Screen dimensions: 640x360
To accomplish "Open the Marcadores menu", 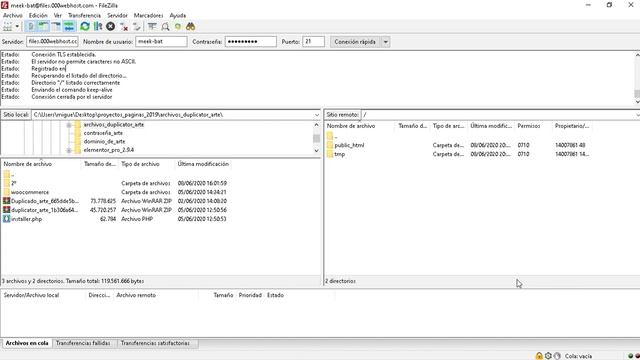I will 149,16.
